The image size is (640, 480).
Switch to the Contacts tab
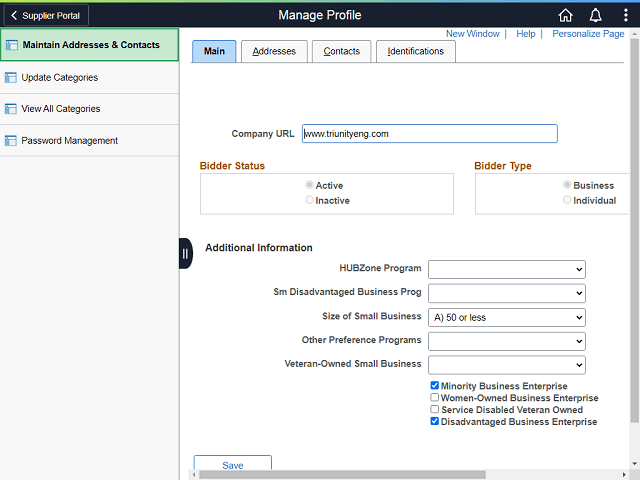click(x=342, y=51)
